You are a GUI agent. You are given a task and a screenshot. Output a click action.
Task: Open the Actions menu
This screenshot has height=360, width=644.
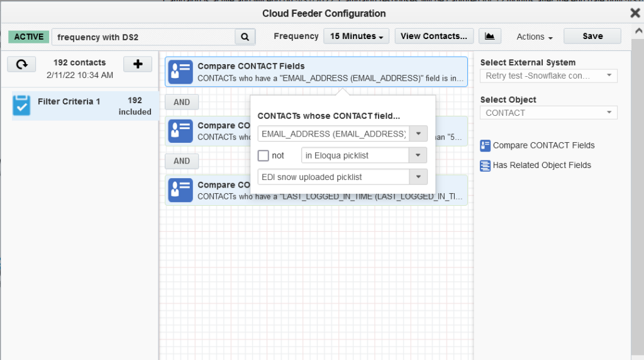point(535,37)
